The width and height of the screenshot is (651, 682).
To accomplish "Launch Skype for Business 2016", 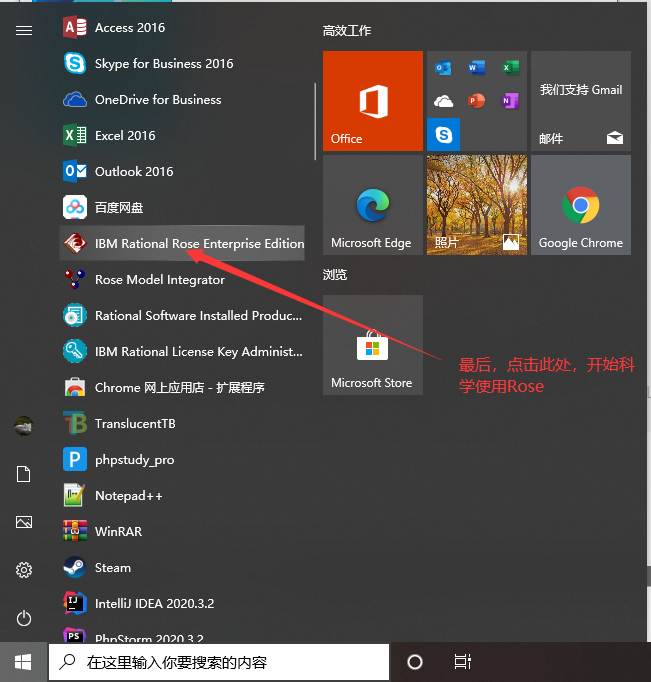I will click(182, 64).
